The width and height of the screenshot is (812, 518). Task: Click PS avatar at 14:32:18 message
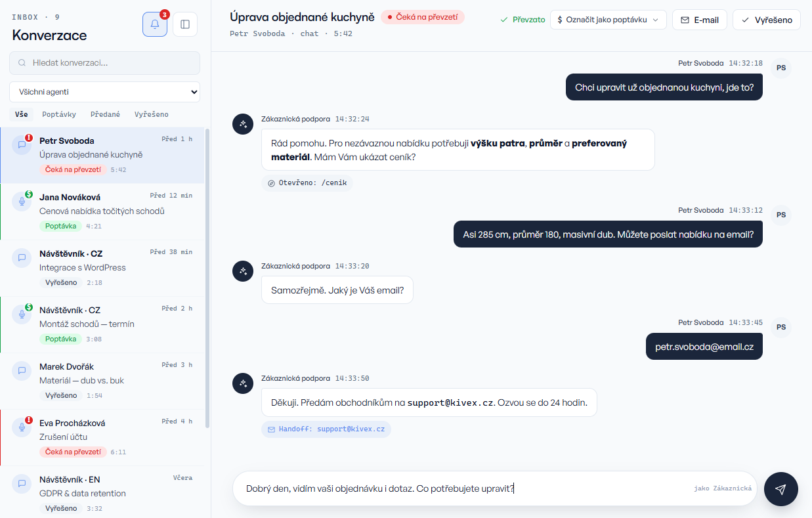pos(781,68)
